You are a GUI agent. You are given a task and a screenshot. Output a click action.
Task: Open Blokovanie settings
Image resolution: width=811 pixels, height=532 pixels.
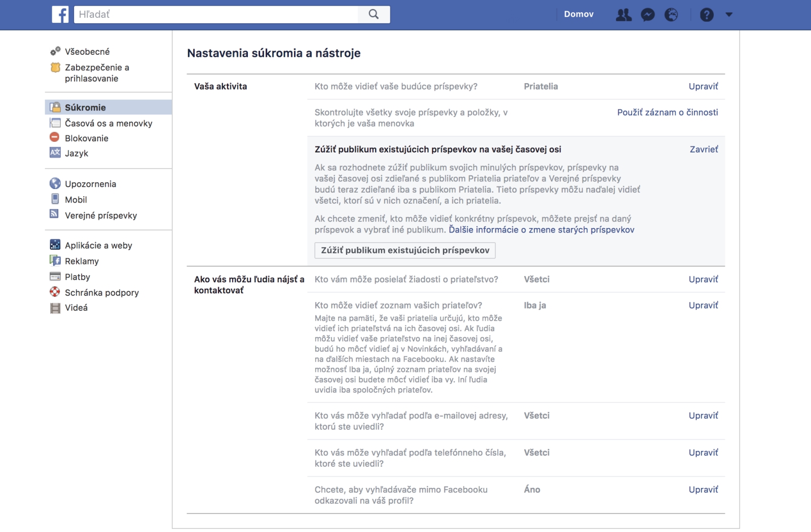(87, 138)
